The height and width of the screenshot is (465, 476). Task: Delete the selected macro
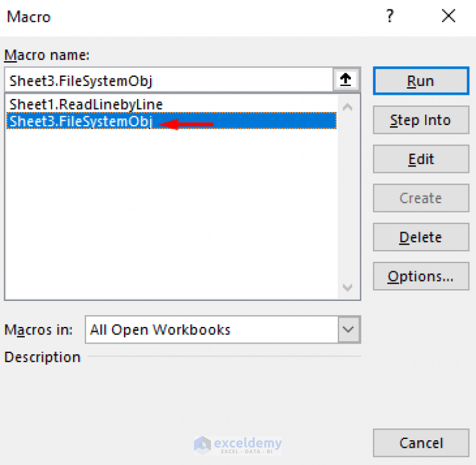point(421,237)
